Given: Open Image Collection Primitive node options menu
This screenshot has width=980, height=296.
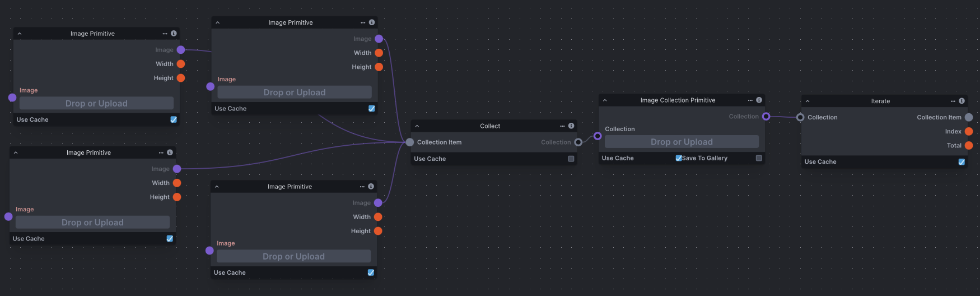Looking at the screenshot, I should 750,100.
